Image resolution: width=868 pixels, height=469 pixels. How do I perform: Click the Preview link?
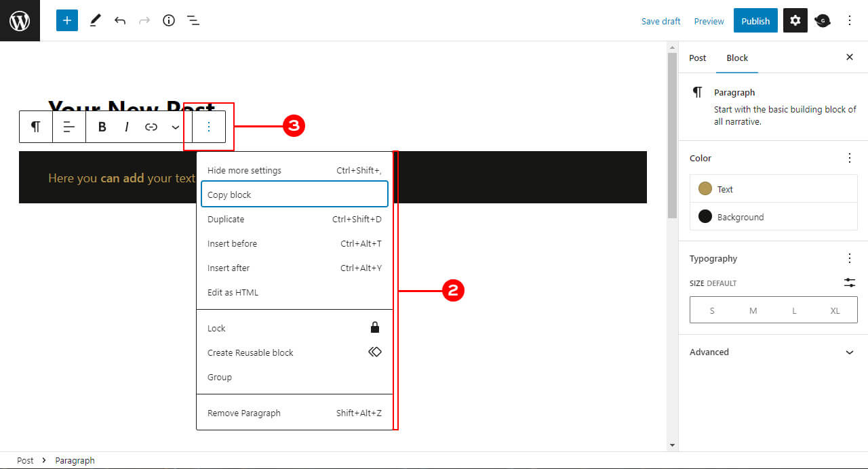pos(709,21)
